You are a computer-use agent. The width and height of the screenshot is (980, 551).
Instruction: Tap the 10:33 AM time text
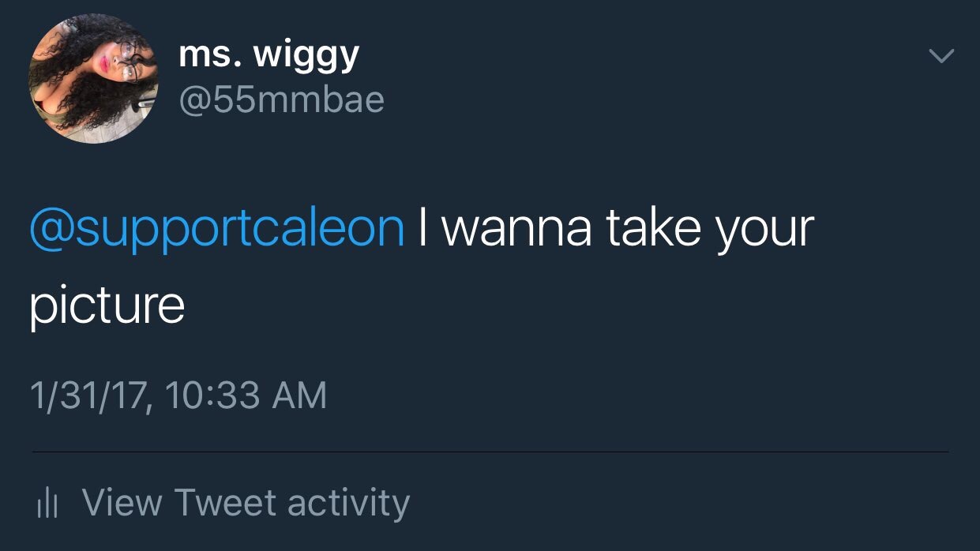tap(246, 395)
